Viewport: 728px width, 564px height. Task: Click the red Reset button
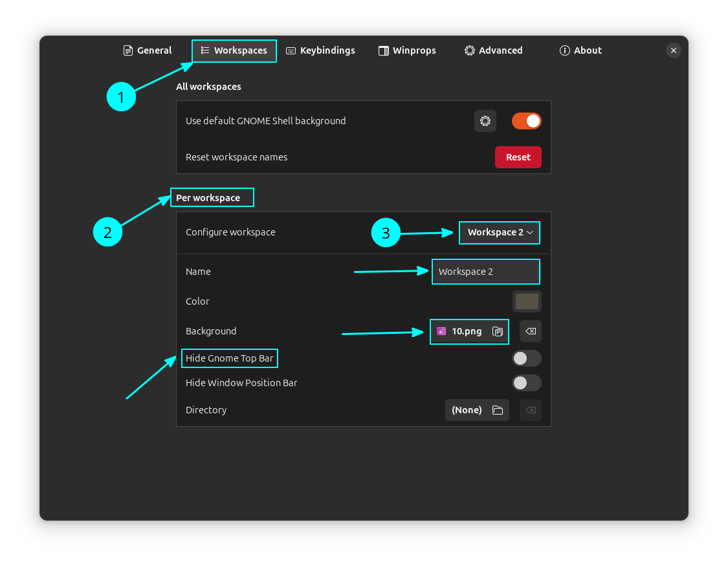(x=518, y=157)
